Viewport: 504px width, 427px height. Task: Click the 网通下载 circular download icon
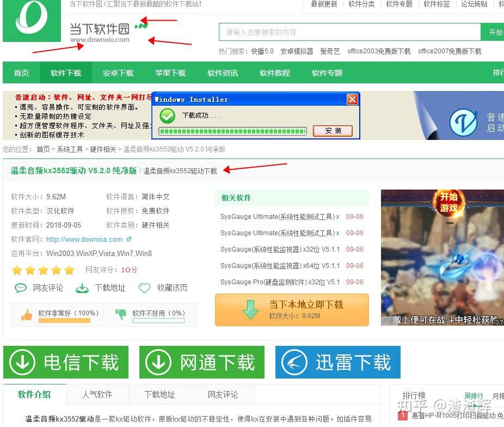(x=157, y=362)
